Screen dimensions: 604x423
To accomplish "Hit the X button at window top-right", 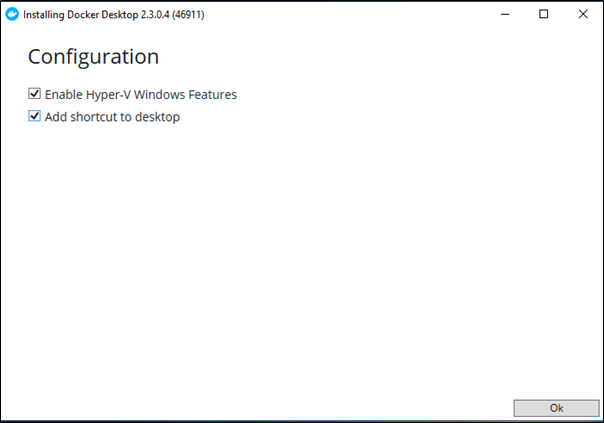I will tap(583, 14).
